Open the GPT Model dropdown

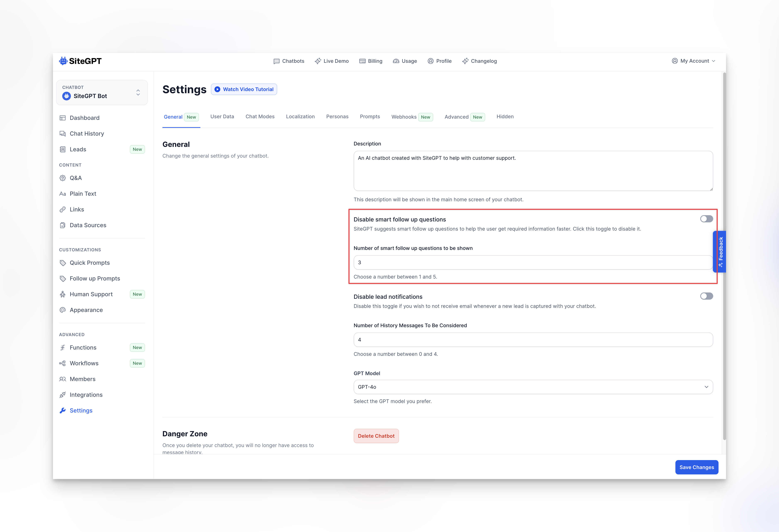tap(533, 387)
